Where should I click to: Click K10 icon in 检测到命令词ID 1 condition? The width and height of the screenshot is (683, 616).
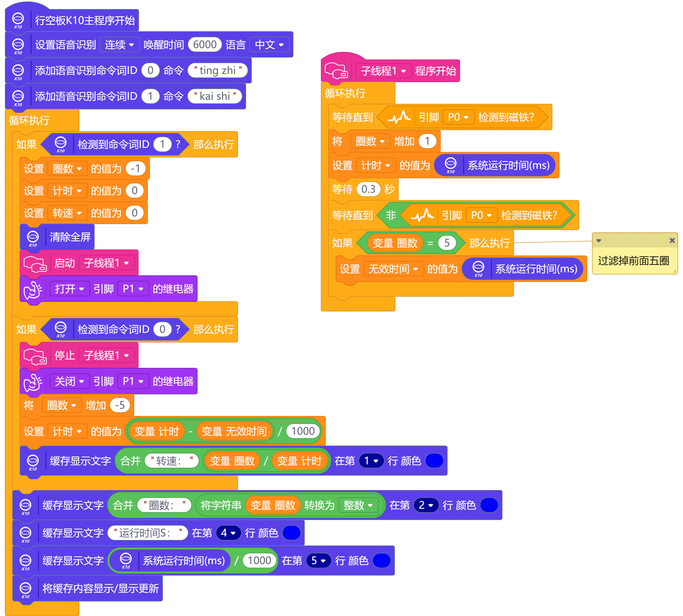(61, 145)
